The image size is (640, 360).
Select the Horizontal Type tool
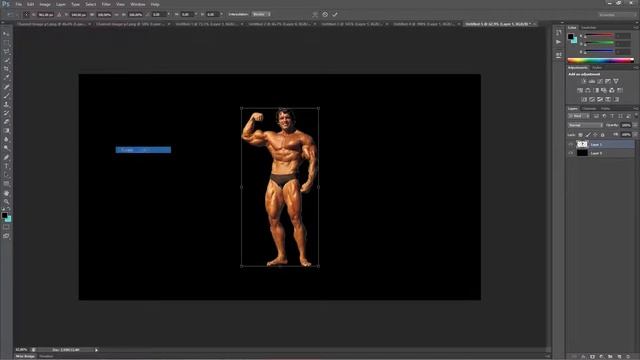click(6, 166)
